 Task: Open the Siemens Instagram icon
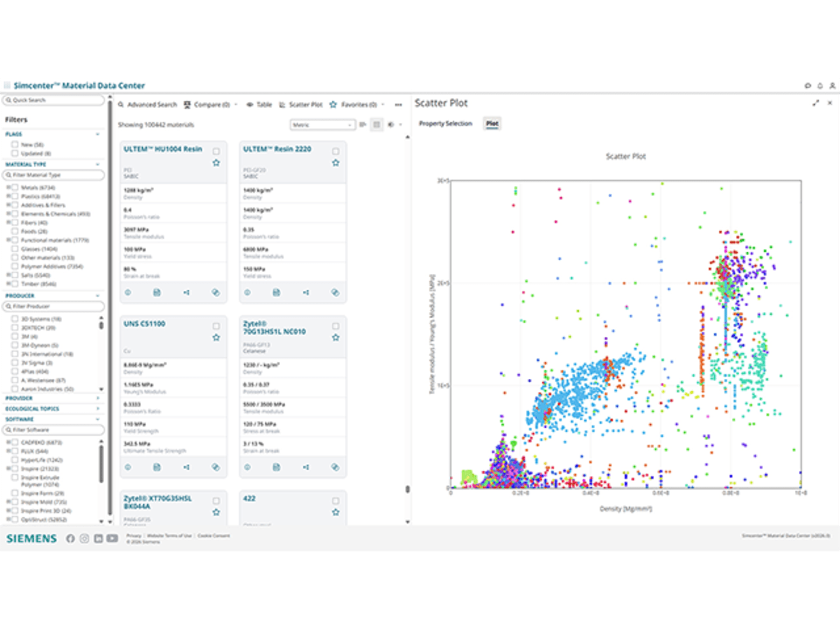(84, 538)
